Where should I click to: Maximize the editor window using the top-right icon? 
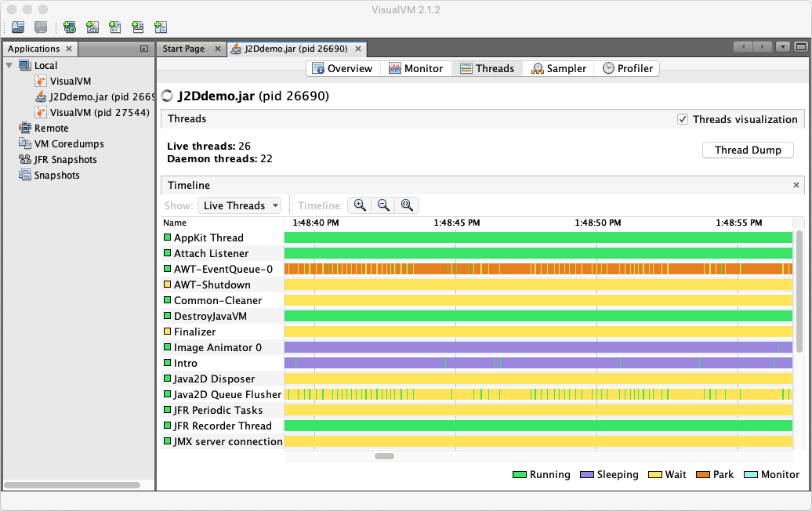click(x=801, y=46)
